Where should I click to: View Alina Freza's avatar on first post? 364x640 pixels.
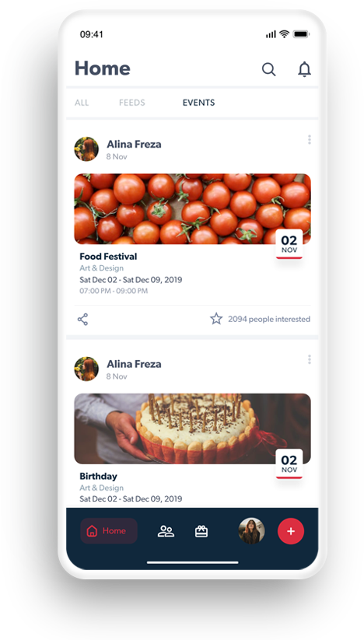[86, 149]
